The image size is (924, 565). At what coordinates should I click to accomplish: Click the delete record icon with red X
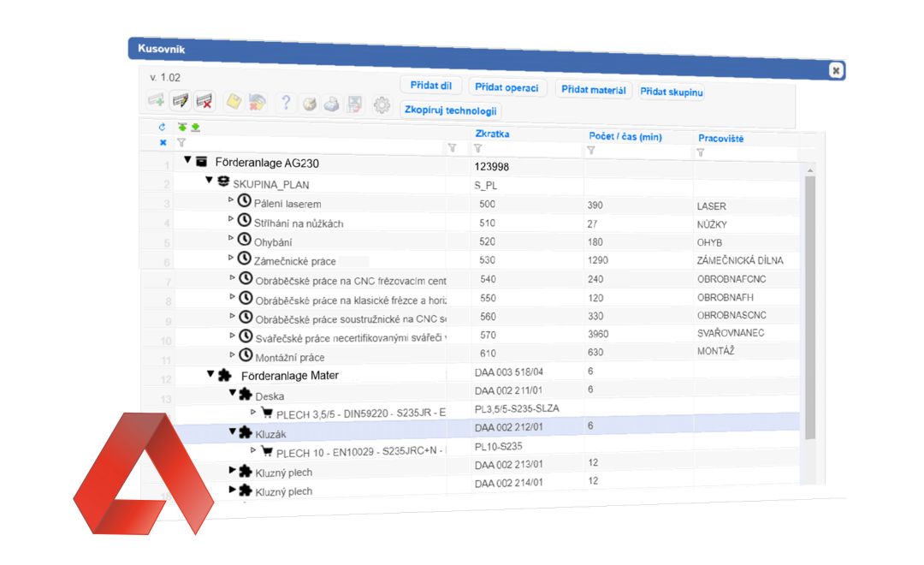click(x=204, y=102)
